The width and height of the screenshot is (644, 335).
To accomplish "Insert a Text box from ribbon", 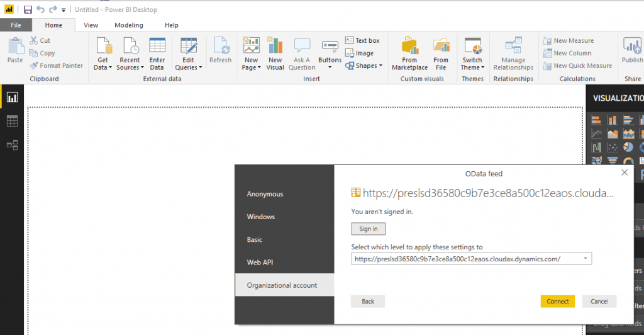I will pyautogui.click(x=362, y=41).
